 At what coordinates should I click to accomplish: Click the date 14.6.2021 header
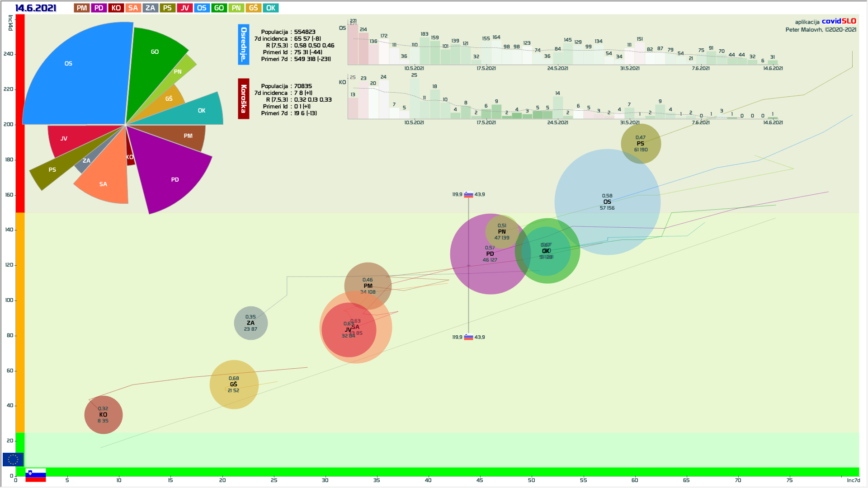36,8
